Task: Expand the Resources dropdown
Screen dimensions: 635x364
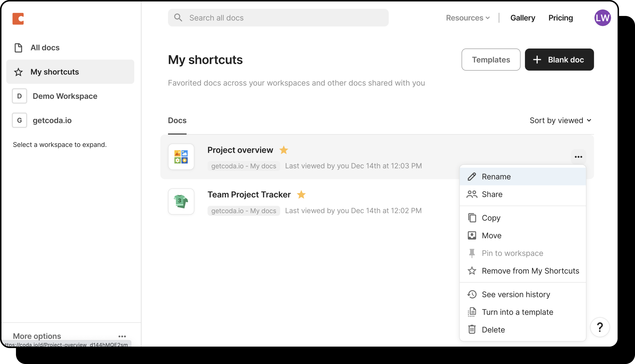Action: pyautogui.click(x=468, y=18)
